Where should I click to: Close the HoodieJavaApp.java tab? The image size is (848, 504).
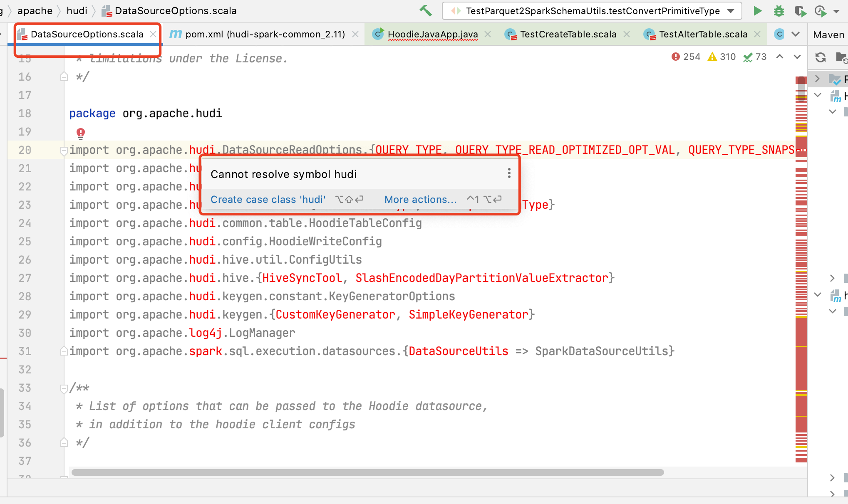coord(488,34)
